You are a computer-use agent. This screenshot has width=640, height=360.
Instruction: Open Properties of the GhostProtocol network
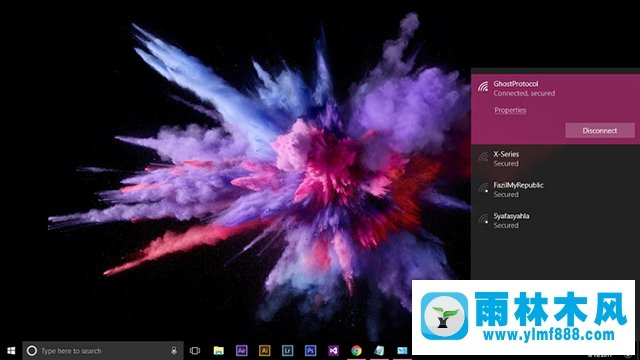[x=510, y=110]
